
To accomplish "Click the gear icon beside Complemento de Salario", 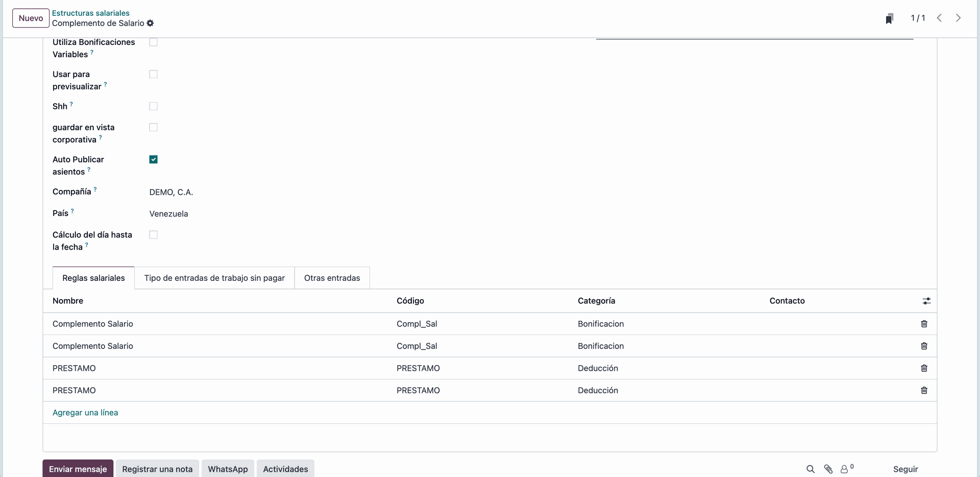I will [x=150, y=23].
